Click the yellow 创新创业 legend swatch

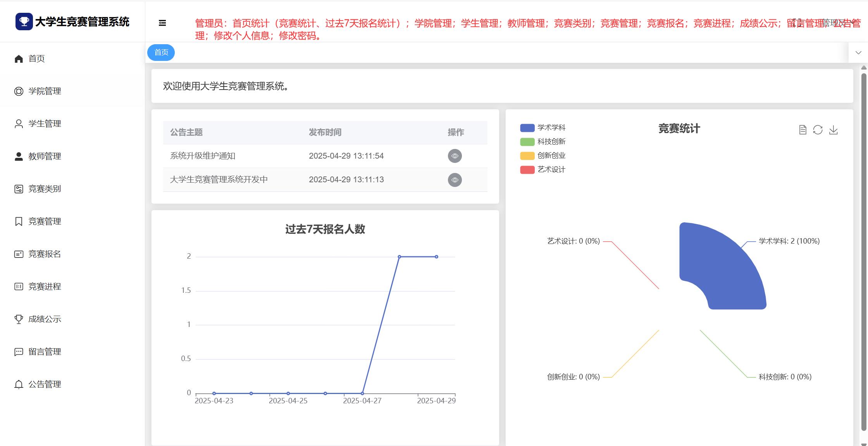(527, 156)
